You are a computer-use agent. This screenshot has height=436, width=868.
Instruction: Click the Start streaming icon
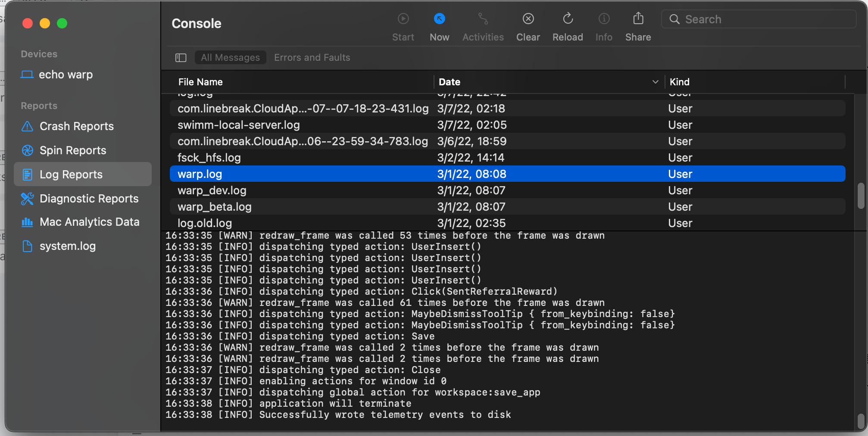403,19
